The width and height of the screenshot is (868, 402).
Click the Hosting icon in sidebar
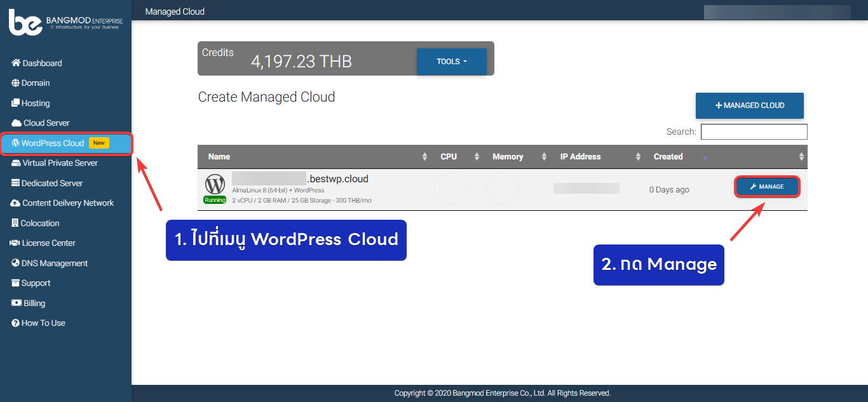[16, 104]
